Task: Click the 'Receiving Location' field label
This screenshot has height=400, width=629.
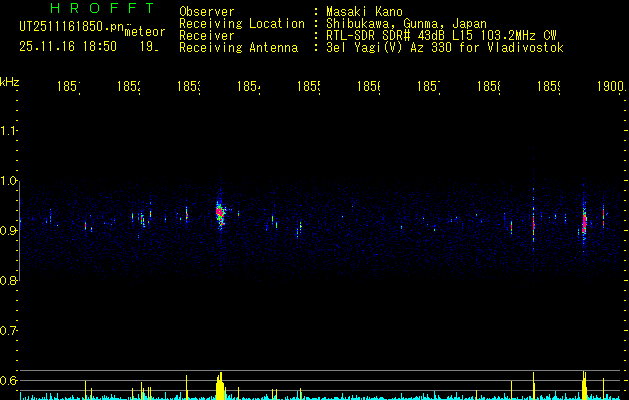Action: pyautogui.click(x=242, y=24)
